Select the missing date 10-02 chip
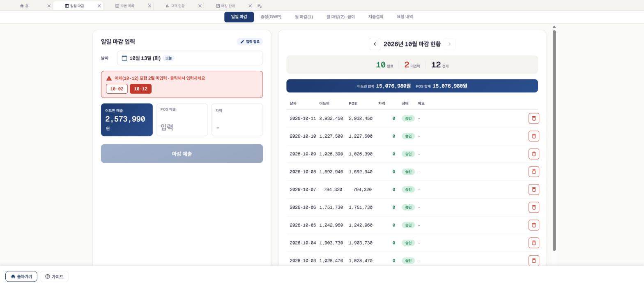Viewport: 644px width, 287px height. (x=117, y=89)
